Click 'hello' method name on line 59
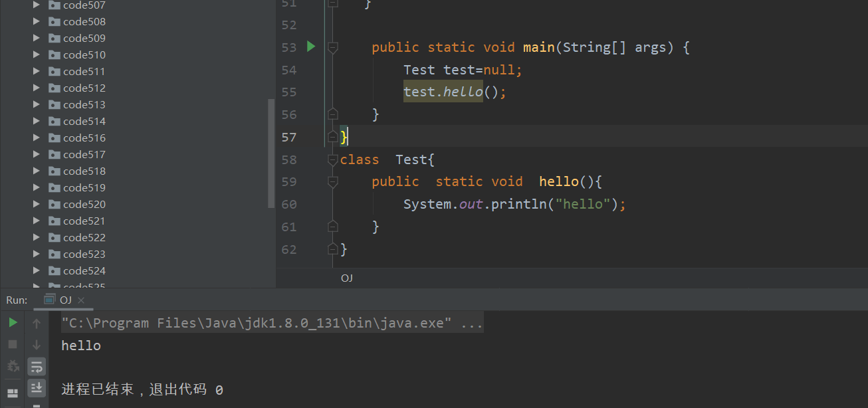868x408 pixels. pos(559,182)
